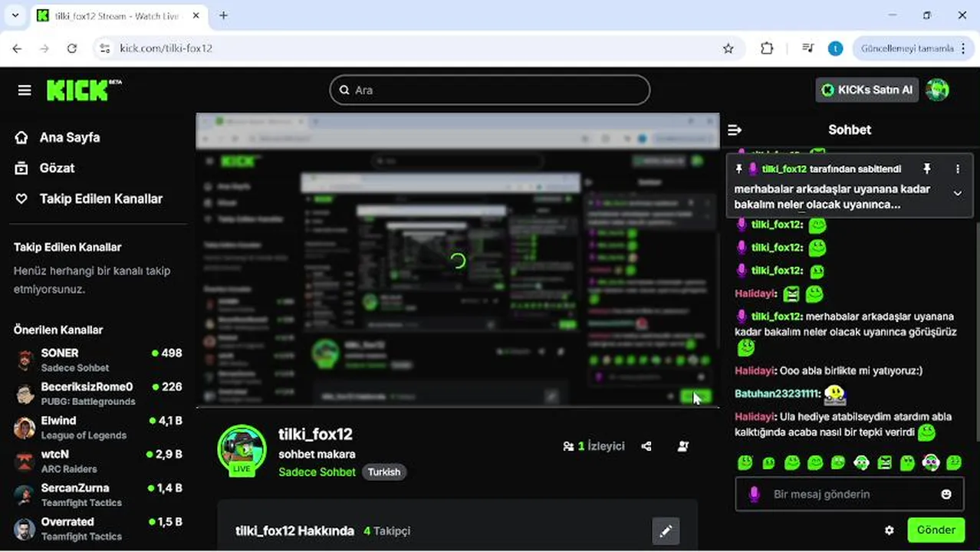Open Chrome media controls icon
980x552 pixels.
point(807,48)
